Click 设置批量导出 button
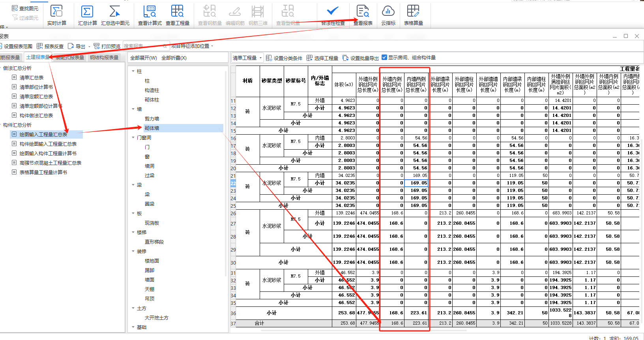Image resolution: width=644 pixels, height=340 pixels. [x=361, y=58]
